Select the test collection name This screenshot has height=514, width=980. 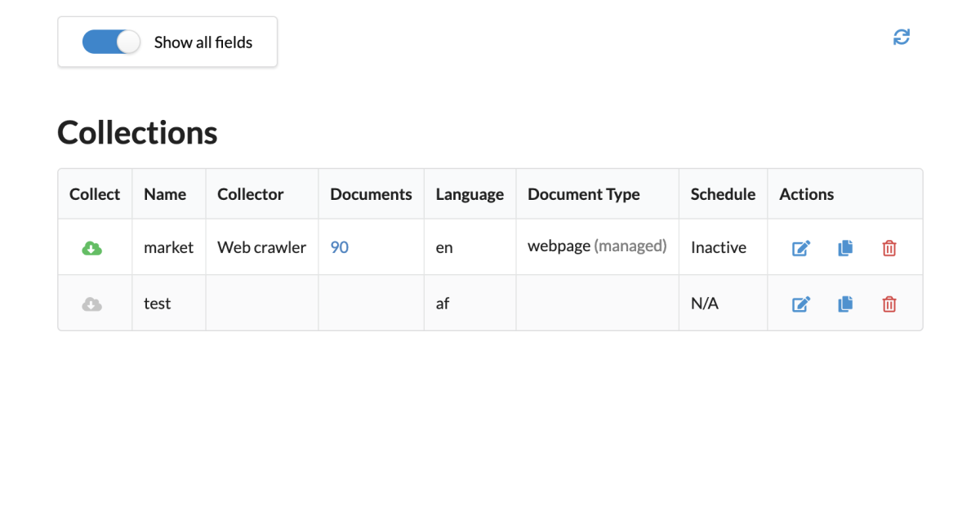click(157, 303)
